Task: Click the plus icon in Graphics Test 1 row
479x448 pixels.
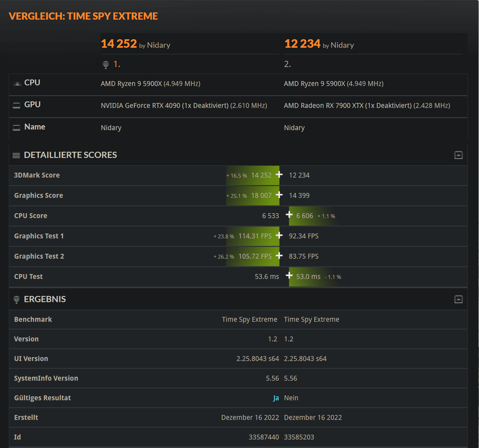Action: point(279,235)
